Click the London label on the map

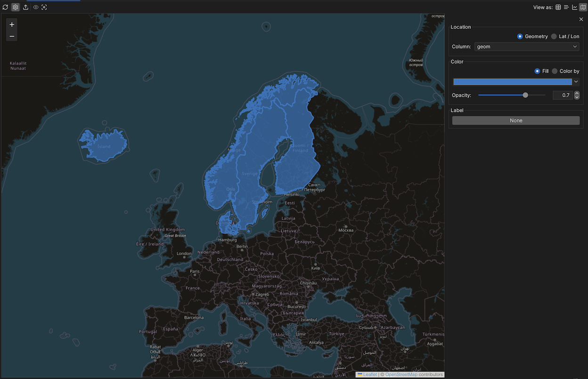click(x=184, y=254)
